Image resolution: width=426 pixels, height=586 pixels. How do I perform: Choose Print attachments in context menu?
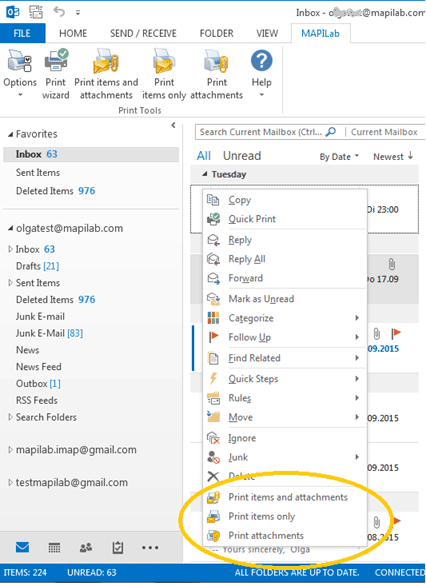[285, 535]
